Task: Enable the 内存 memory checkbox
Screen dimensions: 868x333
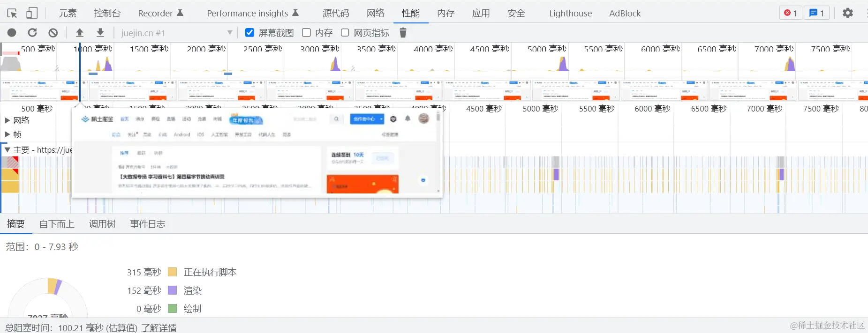Action: pos(306,32)
